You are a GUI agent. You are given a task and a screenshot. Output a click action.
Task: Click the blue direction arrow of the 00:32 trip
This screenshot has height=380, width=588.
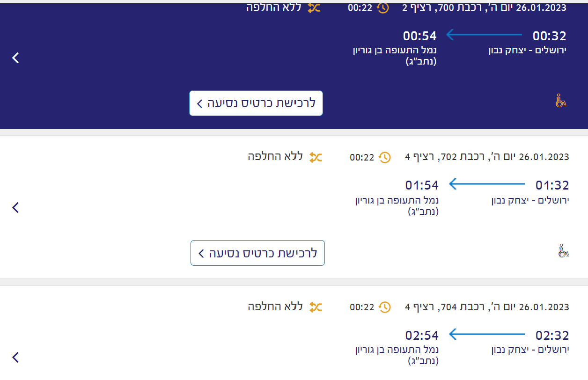(x=484, y=35)
